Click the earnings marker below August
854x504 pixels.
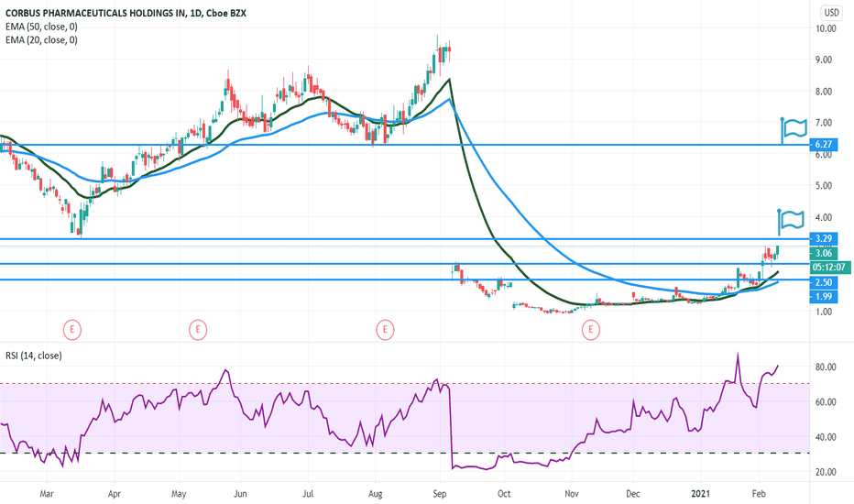tap(385, 330)
